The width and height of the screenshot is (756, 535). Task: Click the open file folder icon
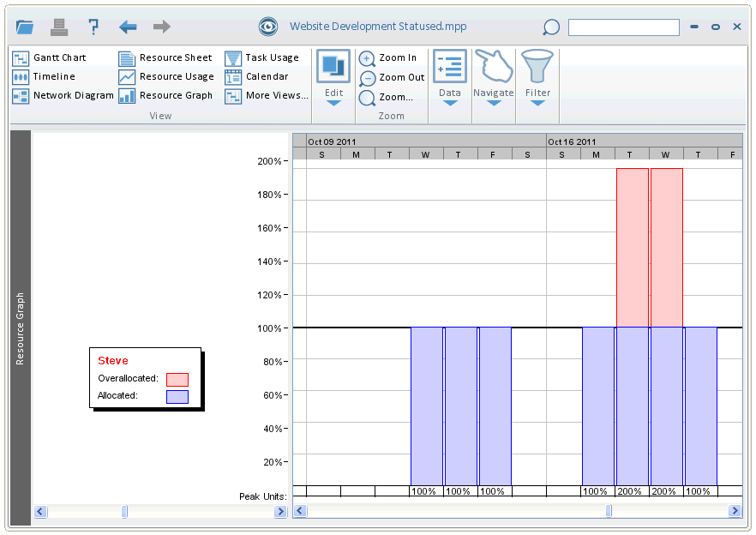coord(25,27)
